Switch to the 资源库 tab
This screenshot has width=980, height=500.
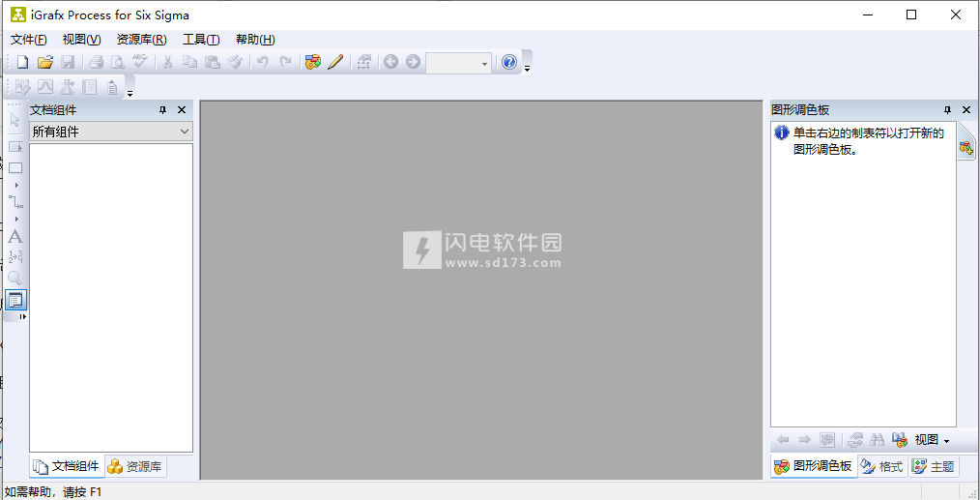point(135,466)
